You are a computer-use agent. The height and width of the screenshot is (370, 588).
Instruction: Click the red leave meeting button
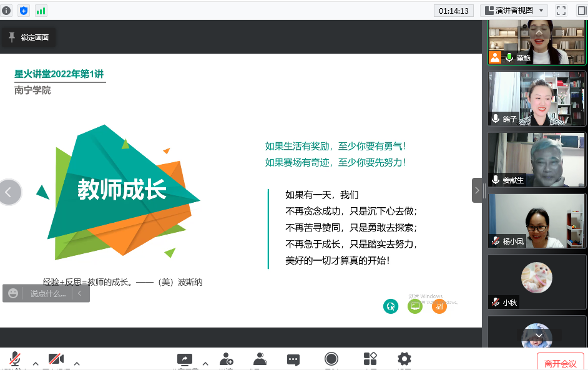[x=560, y=363]
